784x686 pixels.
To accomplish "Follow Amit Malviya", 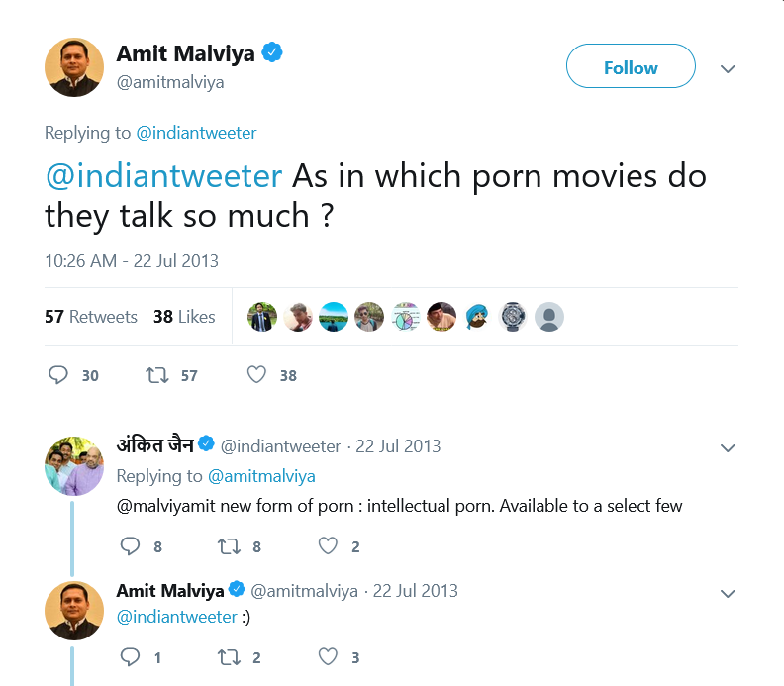I will (631, 66).
